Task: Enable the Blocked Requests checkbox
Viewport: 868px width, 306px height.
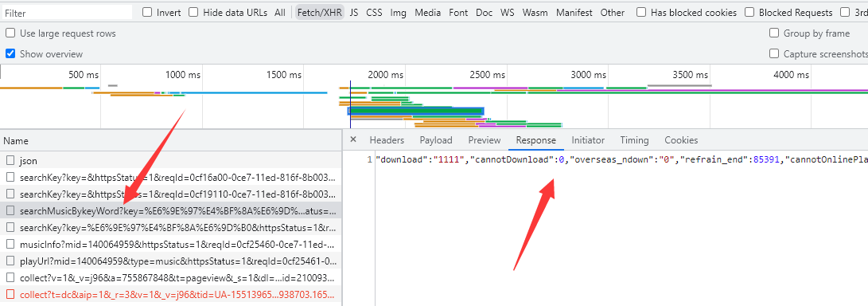Action: (x=749, y=12)
